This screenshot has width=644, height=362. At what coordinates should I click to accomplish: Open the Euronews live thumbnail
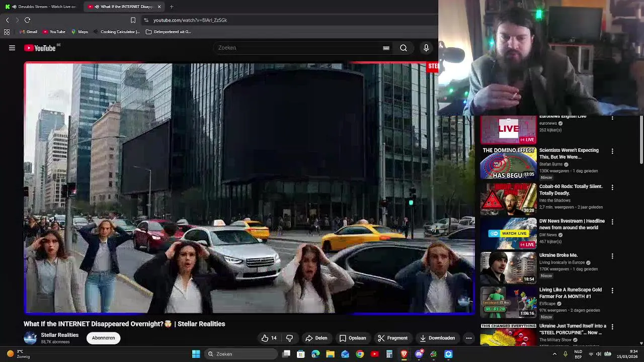[508, 130]
